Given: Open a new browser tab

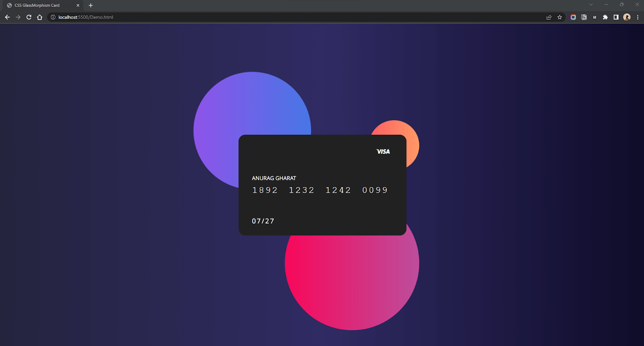Looking at the screenshot, I should 91,6.
